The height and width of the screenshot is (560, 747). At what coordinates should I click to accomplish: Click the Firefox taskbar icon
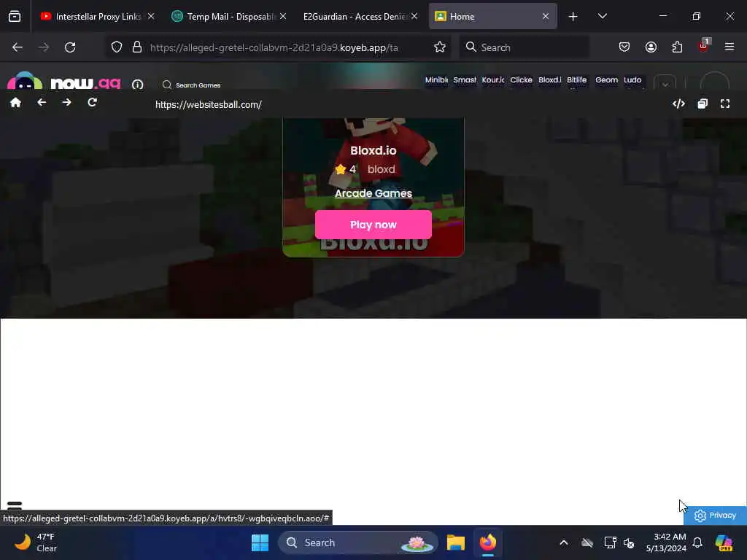[x=488, y=542]
